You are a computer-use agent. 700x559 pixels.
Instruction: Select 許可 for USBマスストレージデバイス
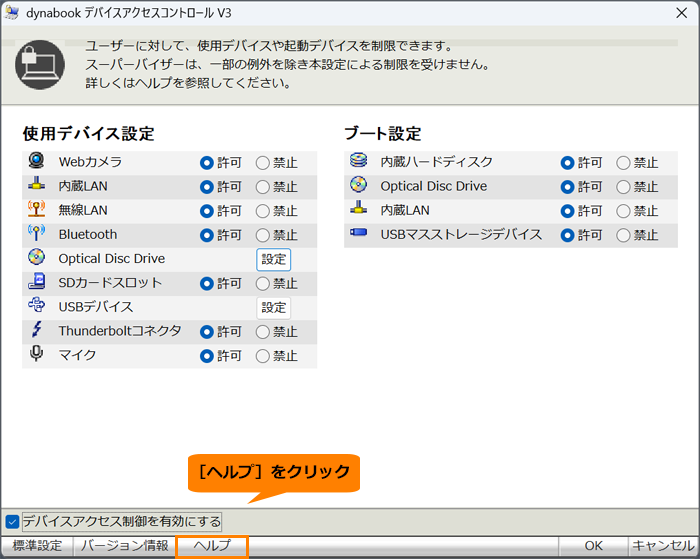[567, 235]
